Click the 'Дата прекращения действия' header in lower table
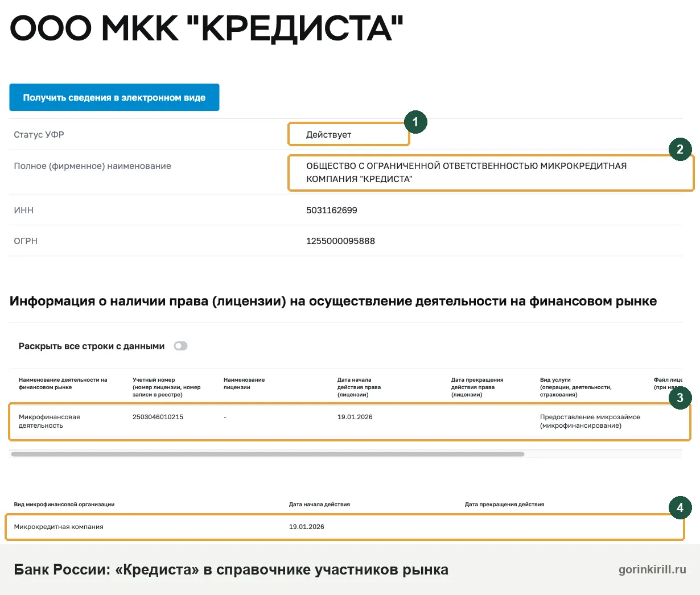Screen dimensions: 700x595 click(504, 505)
